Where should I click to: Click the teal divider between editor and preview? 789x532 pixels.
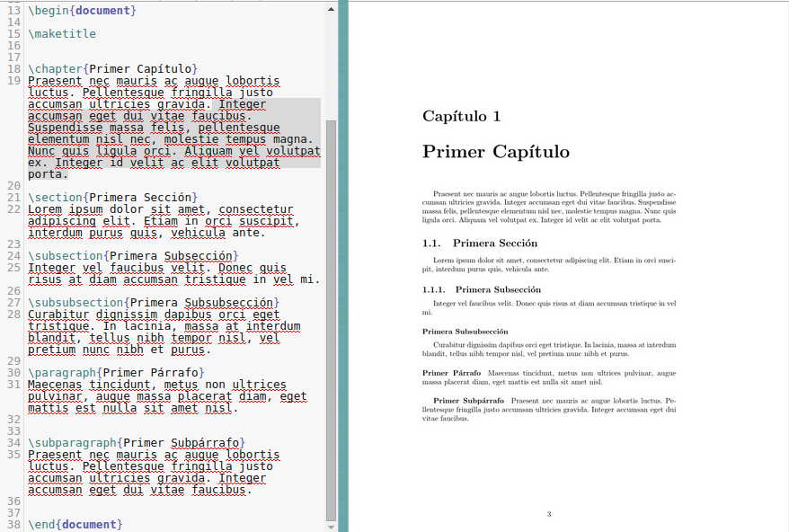[x=343, y=266]
